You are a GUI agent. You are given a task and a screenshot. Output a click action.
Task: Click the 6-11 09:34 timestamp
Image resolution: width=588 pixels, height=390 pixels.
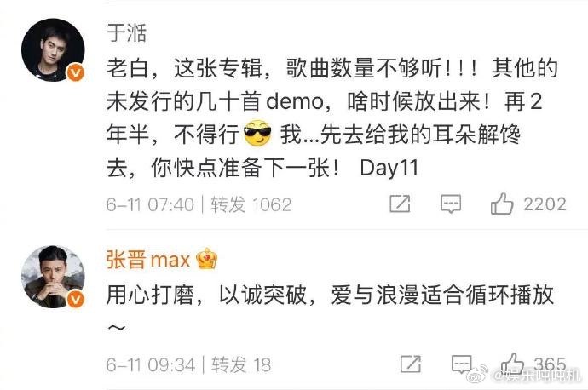tap(151, 365)
